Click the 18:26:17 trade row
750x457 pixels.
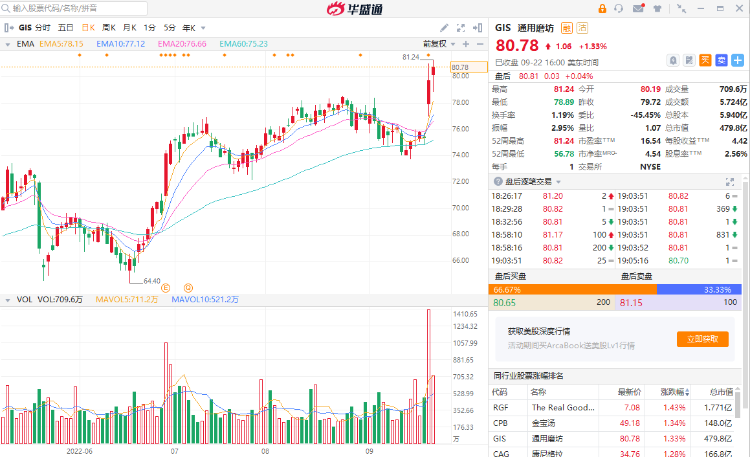(552, 196)
